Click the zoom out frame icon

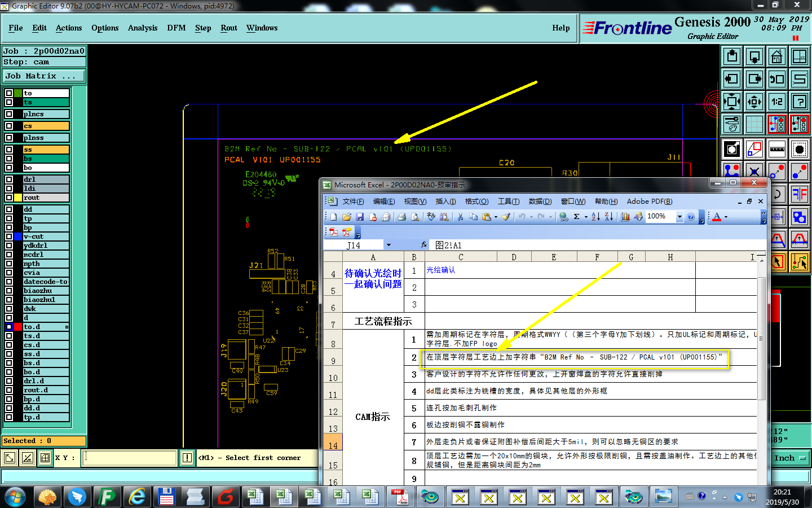tap(754, 102)
